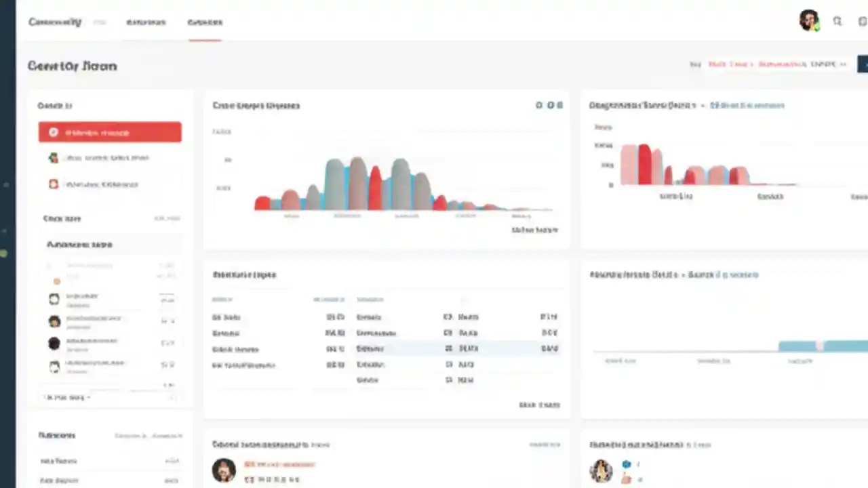Viewport: 868px width, 488px height.
Task: Open the user avatar photo in the top-right corner
Action: point(809,20)
